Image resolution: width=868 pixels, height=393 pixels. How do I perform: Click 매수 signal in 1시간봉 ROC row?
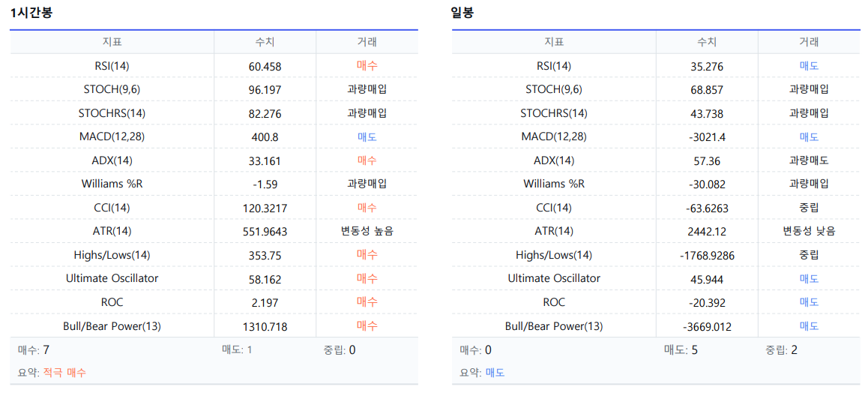[367, 303]
